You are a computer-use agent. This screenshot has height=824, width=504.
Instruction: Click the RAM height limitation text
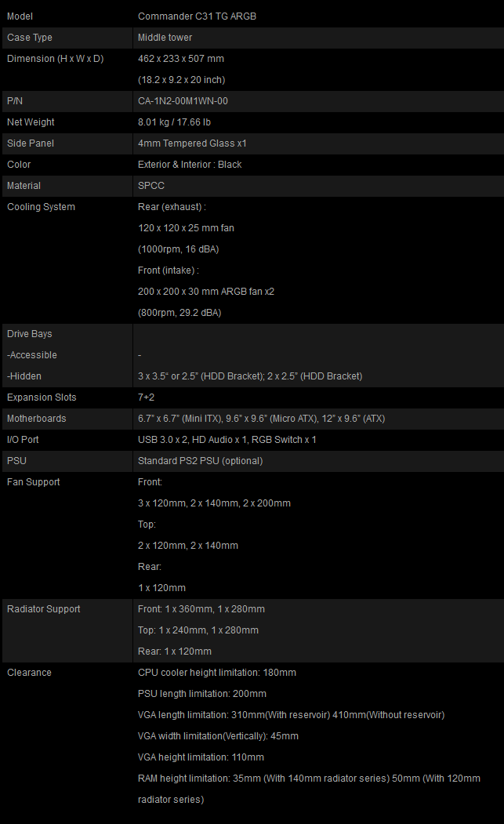click(309, 789)
